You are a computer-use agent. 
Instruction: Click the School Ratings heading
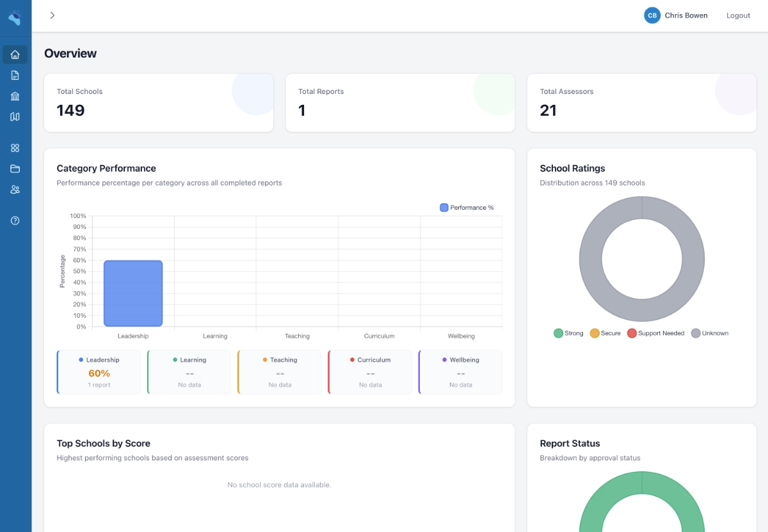pos(572,169)
